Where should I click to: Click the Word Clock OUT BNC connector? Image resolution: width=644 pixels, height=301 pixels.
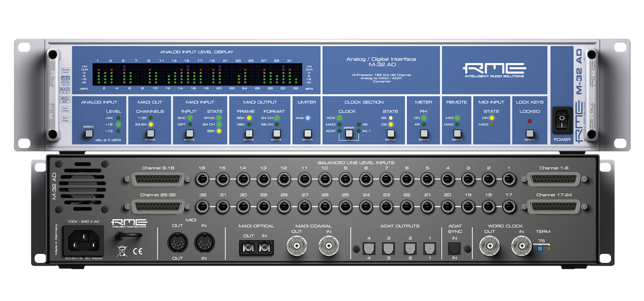click(x=490, y=246)
